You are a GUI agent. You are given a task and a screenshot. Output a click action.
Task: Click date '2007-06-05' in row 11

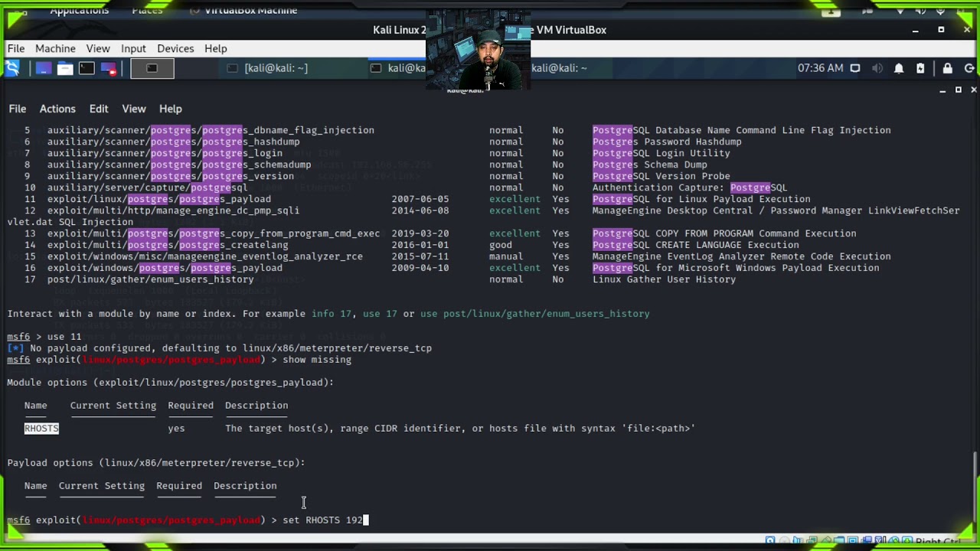pos(420,199)
